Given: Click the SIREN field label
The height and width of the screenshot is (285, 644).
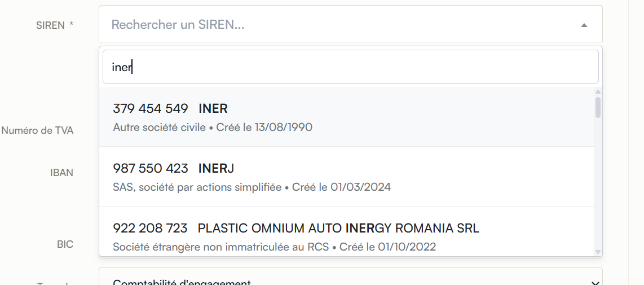Looking at the screenshot, I should [x=55, y=25].
